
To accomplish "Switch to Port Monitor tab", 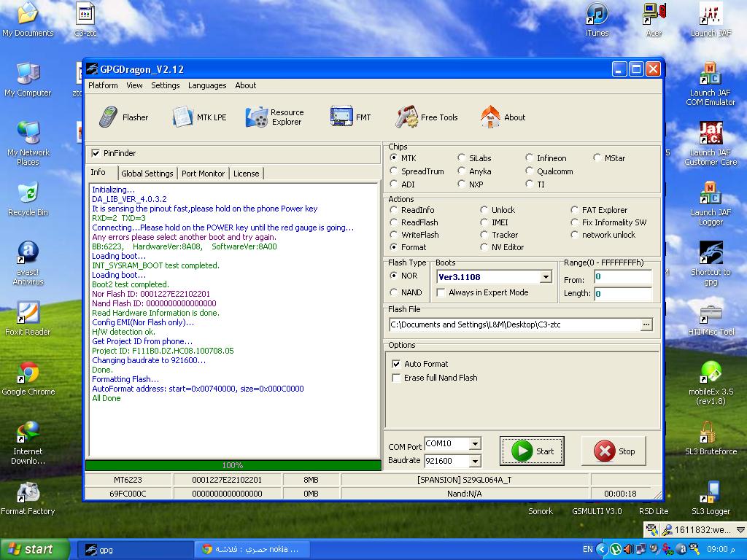I will [203, 174].
